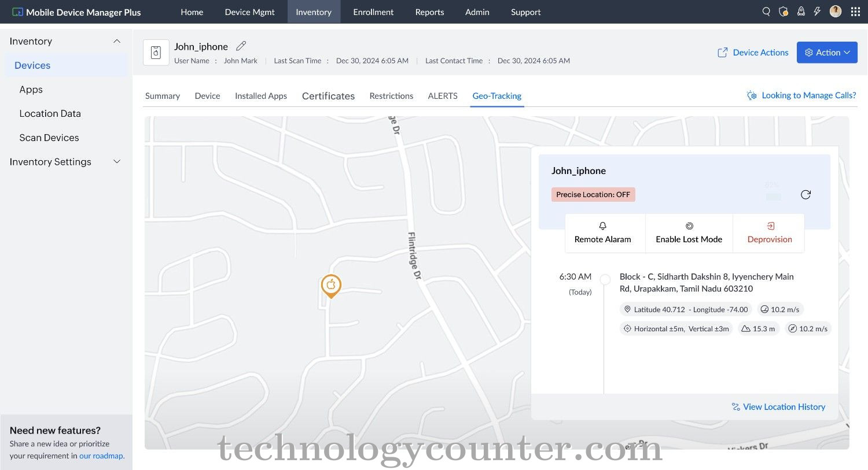
Task: Click the 6:30 AM timeline marker circle
Action: click(x=605, y=280)
